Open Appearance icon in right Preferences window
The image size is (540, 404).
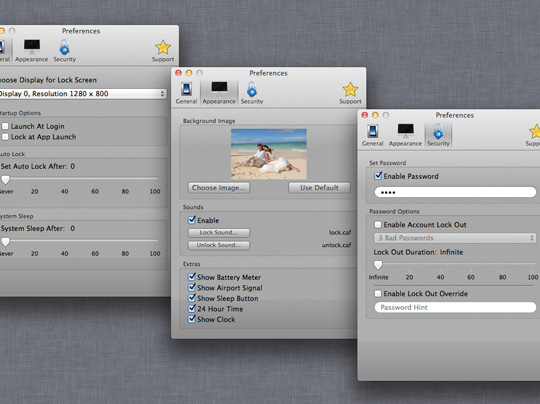click(x=405, y=135)
